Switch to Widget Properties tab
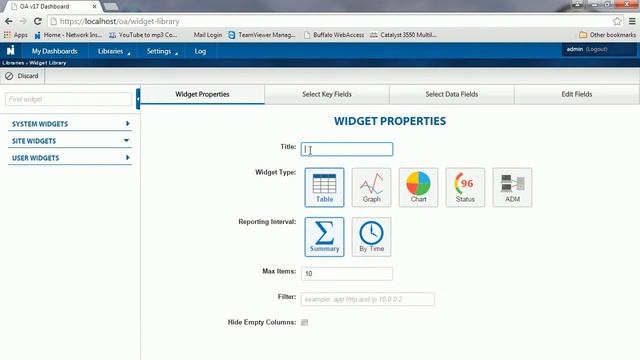This screenshot has width=640, height=360. coord(202,94)
